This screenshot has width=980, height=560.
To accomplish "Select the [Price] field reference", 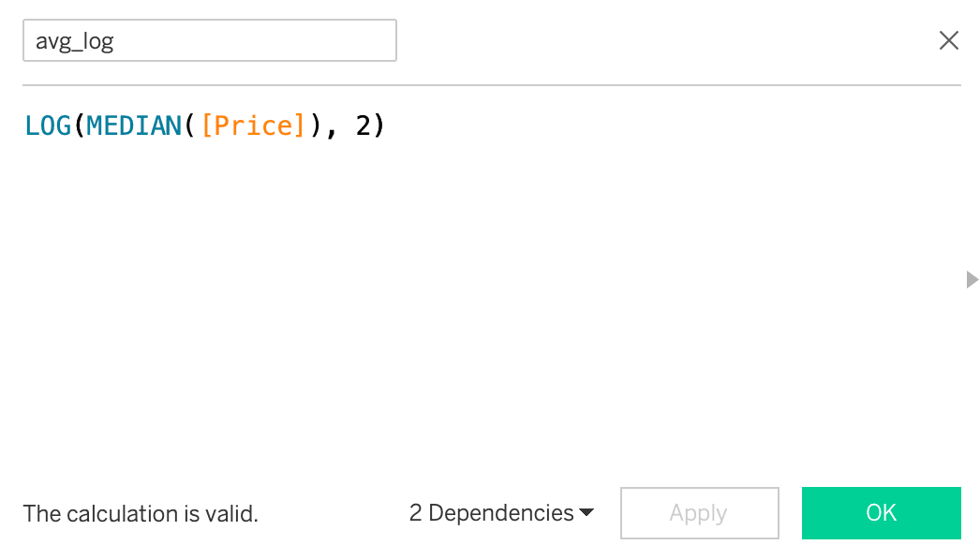I will [253, 125].
